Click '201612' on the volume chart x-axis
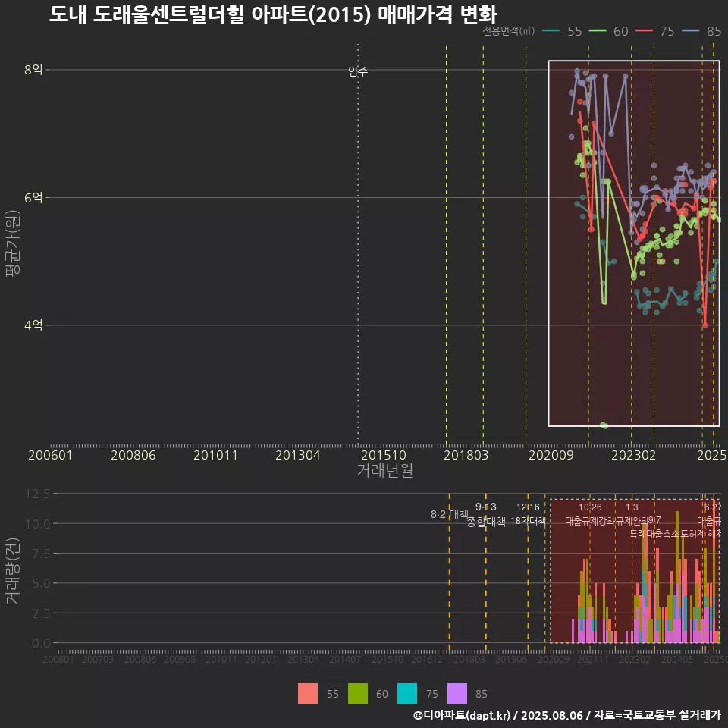Viewport: 728px width, 728px height. [427, 659]
